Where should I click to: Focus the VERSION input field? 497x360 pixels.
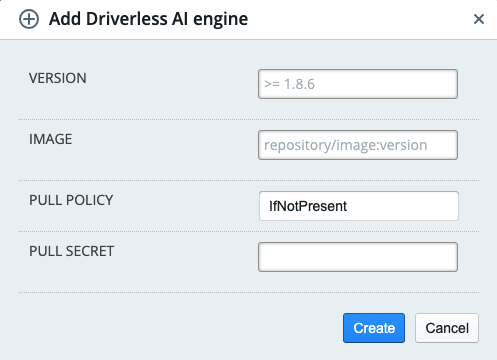(x=358, y=84)
